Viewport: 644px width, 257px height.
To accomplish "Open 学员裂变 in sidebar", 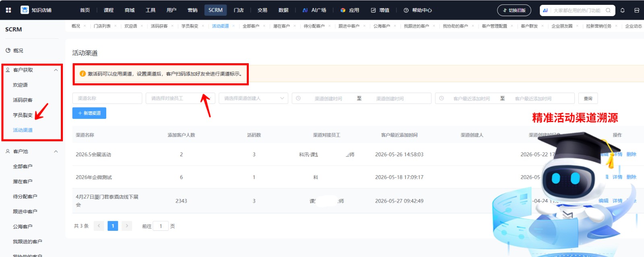I will pos(23,115).
